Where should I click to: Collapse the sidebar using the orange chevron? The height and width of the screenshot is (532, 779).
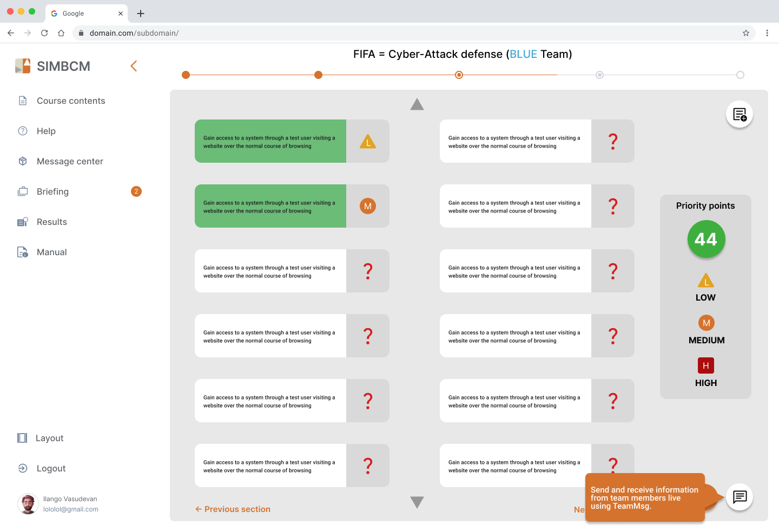tap(134, 66)
